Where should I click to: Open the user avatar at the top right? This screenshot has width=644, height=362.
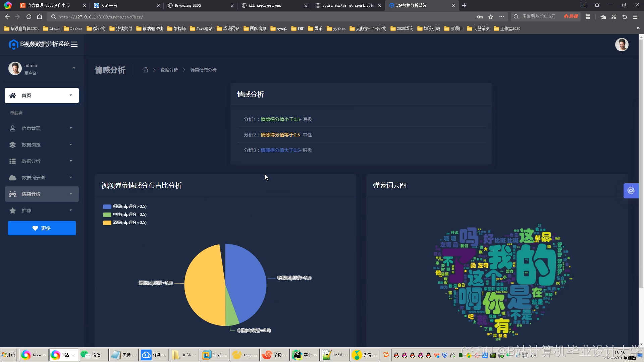point(621,45)
